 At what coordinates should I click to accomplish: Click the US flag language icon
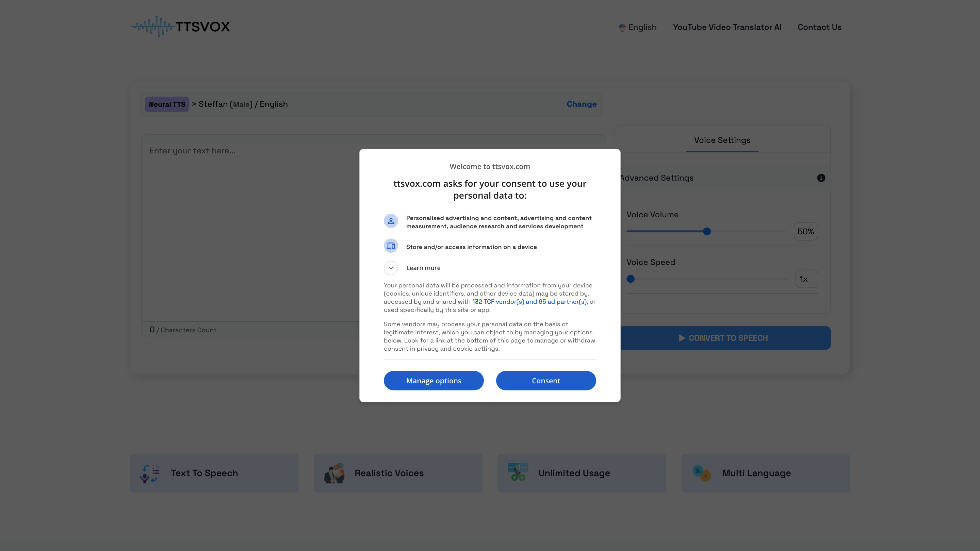coord(622,28)
